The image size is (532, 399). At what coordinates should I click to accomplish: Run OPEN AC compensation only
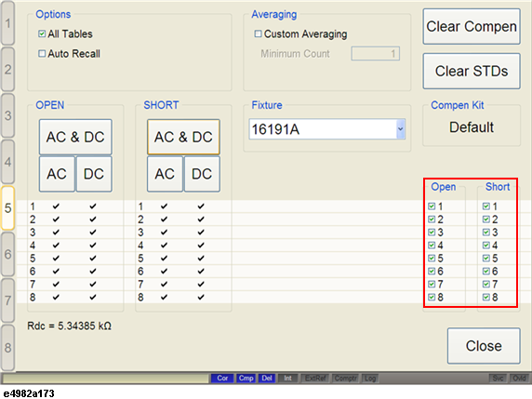click(57, 174)
